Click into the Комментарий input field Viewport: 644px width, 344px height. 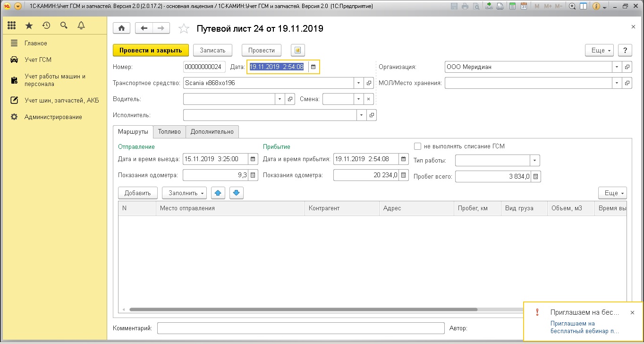[x=301, y=328]
